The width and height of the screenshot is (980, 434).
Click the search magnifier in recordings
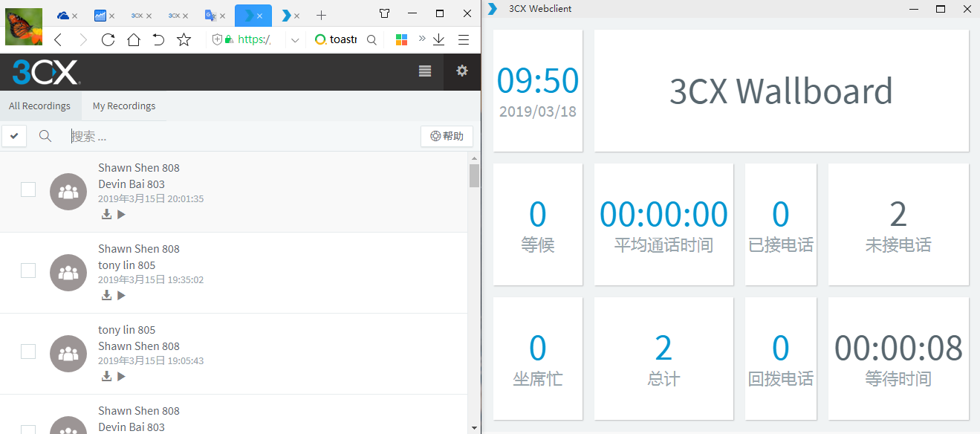(45, 136)
